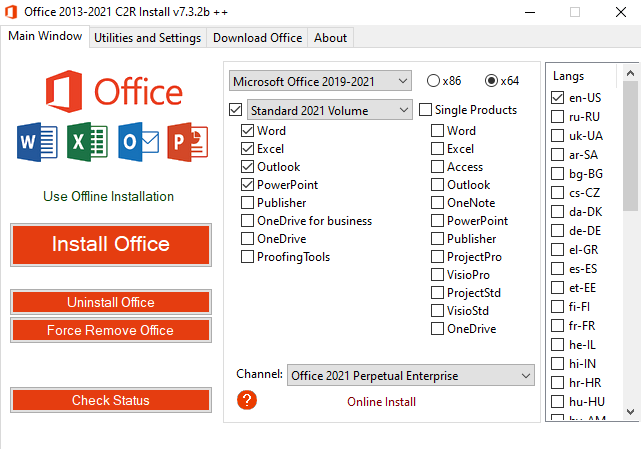
Task: Check the VisioPro single product checkbox
Action: pyautogui.click(x=438, y=275)
